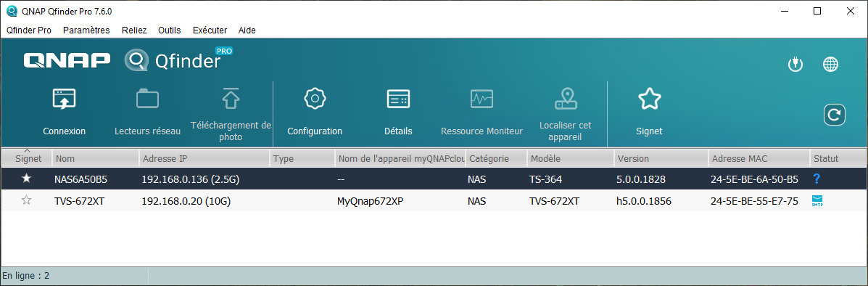This screenshot has width=868, height=286.
Task: Maximize the Qfinder Pro window
Action: [x=817, y=11]
